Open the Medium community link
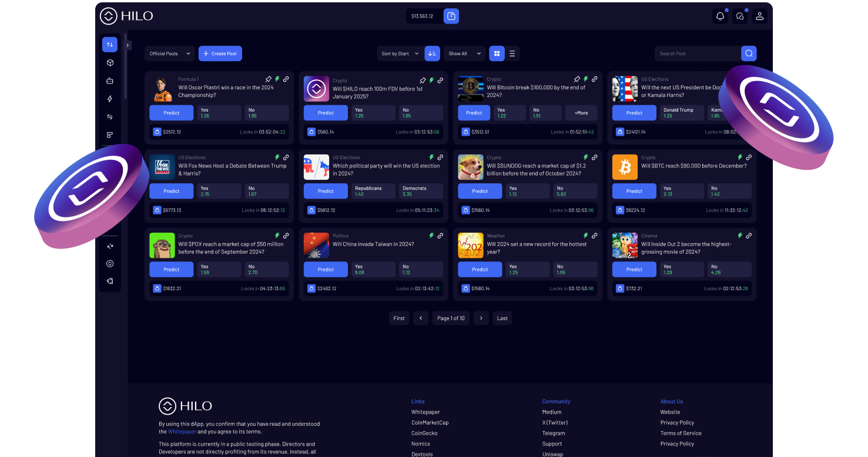Viewport: 868px width, 457px height. point(552,412)
